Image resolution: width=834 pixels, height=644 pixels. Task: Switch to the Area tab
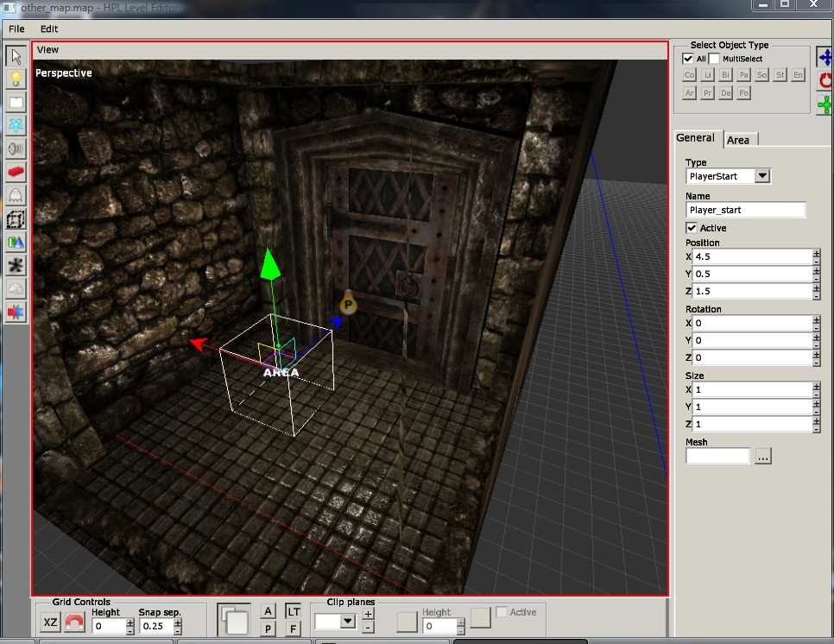click(x=738, y=140)
